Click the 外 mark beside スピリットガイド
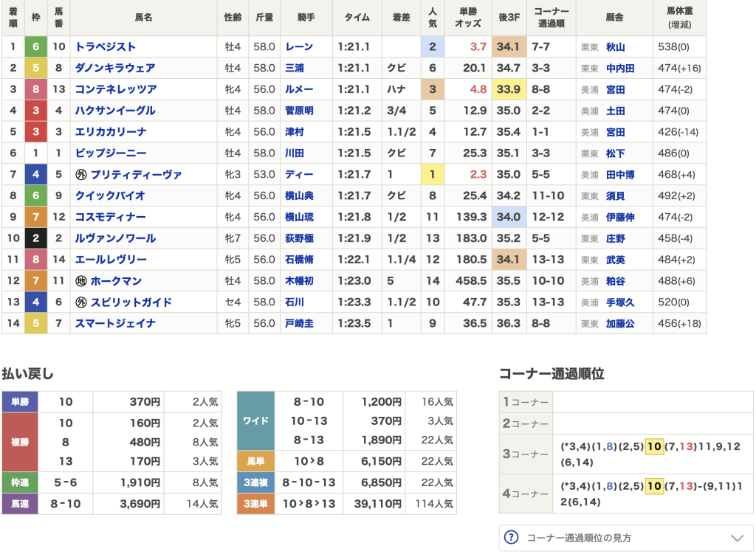Viewport: 756px width, 554px height. click(81, 302)
